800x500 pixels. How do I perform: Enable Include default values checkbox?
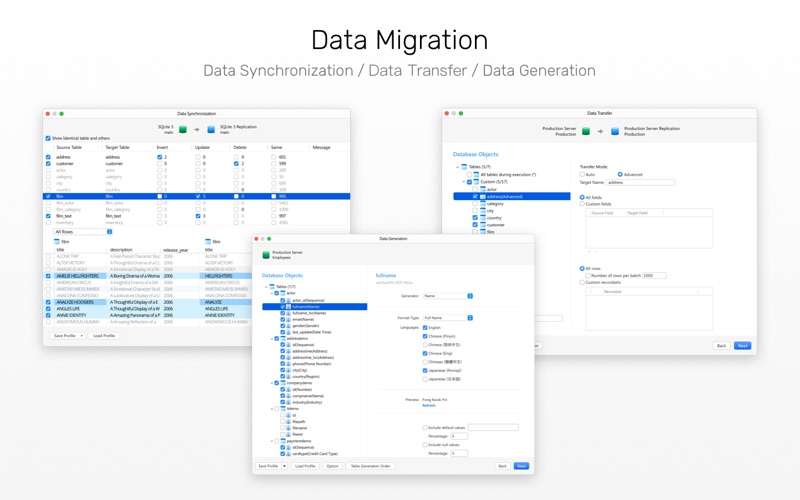[x=425, y=428]
